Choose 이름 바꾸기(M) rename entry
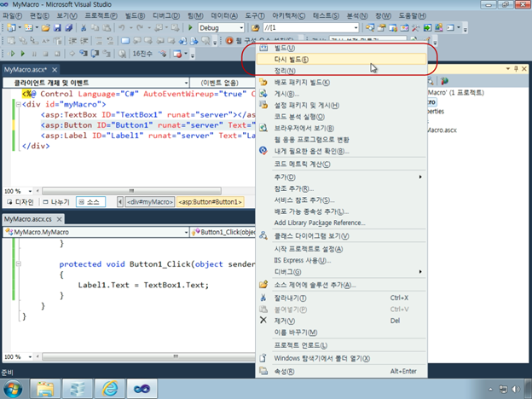Image resolution: width=532 pixels, height=399 pixels. 341,332
